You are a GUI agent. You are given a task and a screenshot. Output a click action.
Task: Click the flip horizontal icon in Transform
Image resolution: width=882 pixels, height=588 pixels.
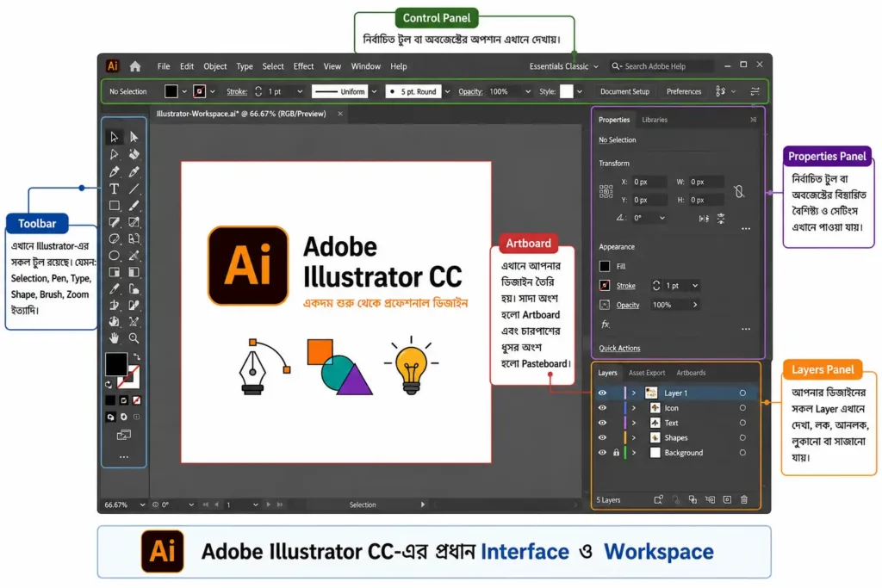[x=704, y=218]
